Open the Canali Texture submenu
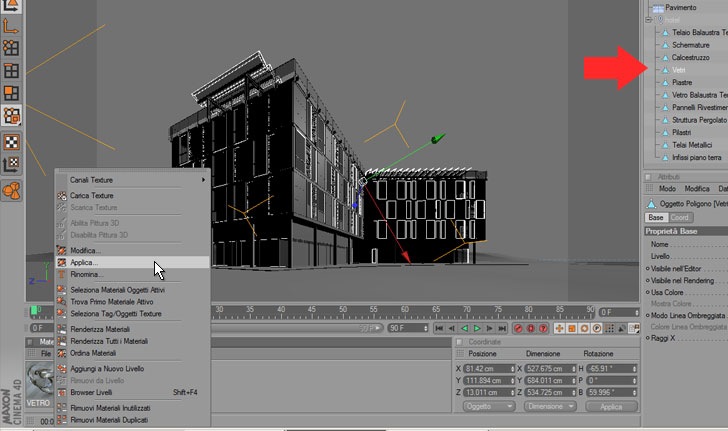Screen dimensions: 728x431 click(x=132, y=180)
